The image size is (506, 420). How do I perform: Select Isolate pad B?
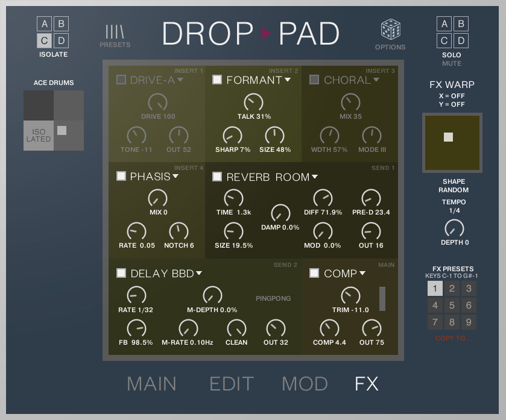pos(61,24)
